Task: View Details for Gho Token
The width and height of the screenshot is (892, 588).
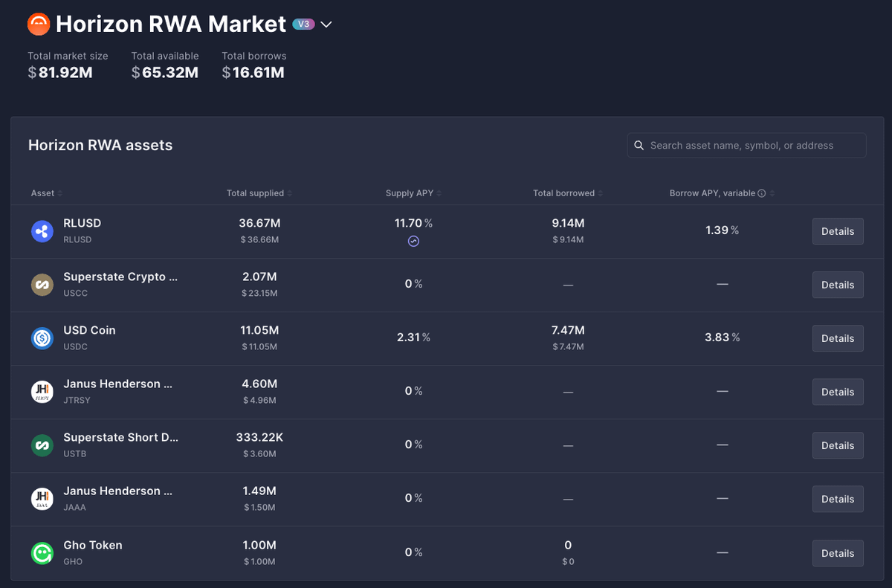Action: pos(838,553)
